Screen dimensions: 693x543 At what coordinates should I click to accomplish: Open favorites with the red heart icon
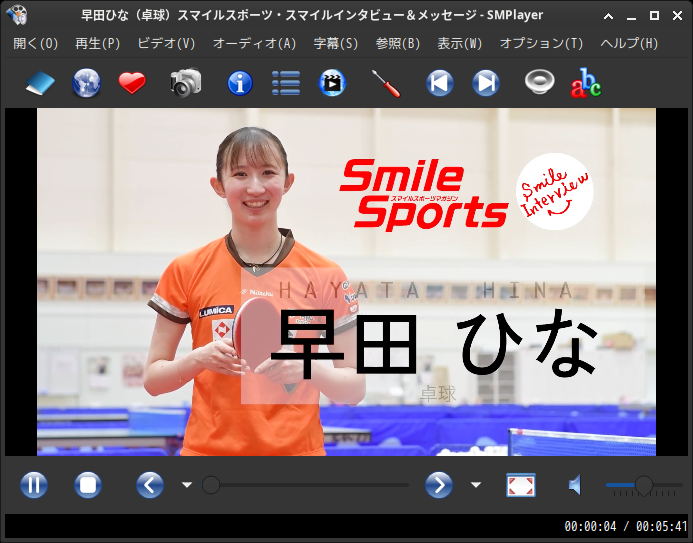[x=132, y=83]
